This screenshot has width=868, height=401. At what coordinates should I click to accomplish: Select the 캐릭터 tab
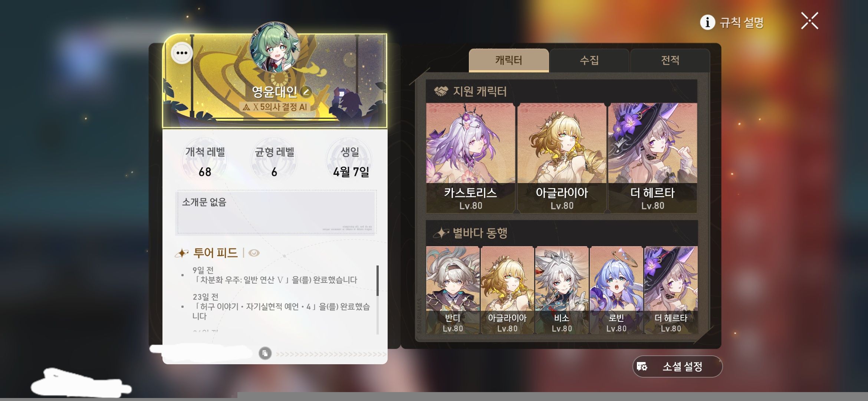(x=509, y=60)
